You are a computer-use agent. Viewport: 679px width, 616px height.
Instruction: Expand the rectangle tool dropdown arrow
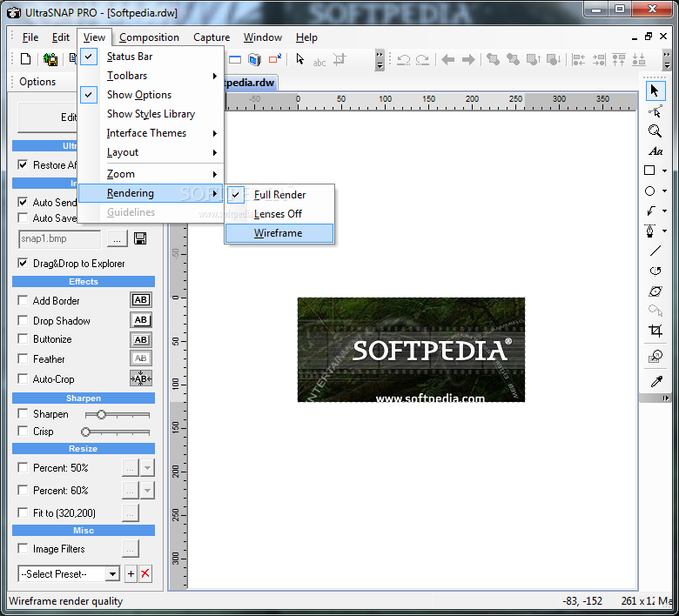pos(664,171)
